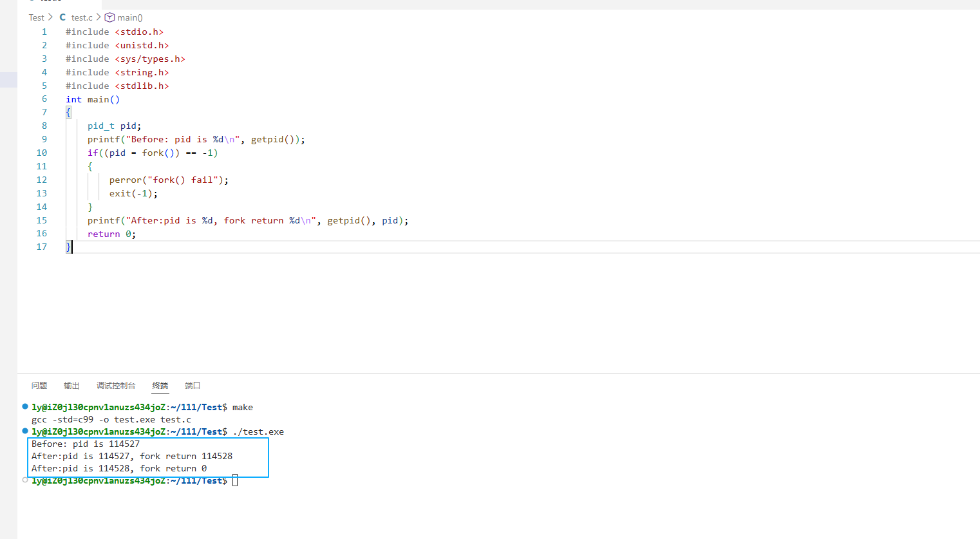Click line number 10 in gutter
This screenshot has width=980, height=539.
click(42, 153)
